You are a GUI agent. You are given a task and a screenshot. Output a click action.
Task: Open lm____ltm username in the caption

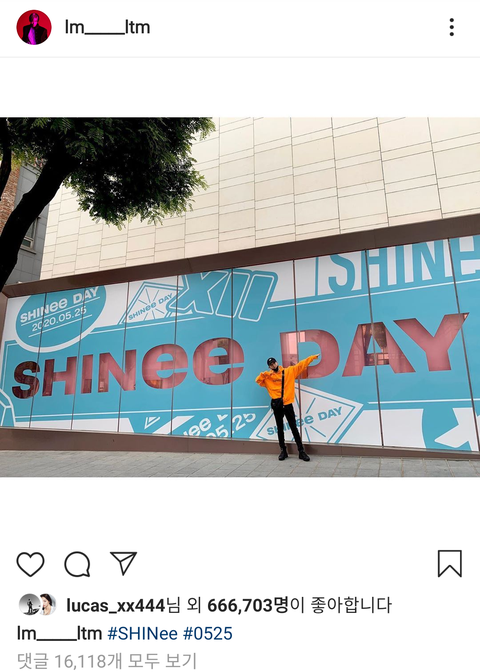pos(59,633)
